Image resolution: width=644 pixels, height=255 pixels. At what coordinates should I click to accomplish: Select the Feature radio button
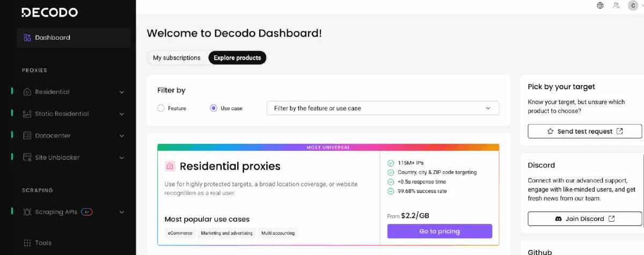tap(161, 108)
